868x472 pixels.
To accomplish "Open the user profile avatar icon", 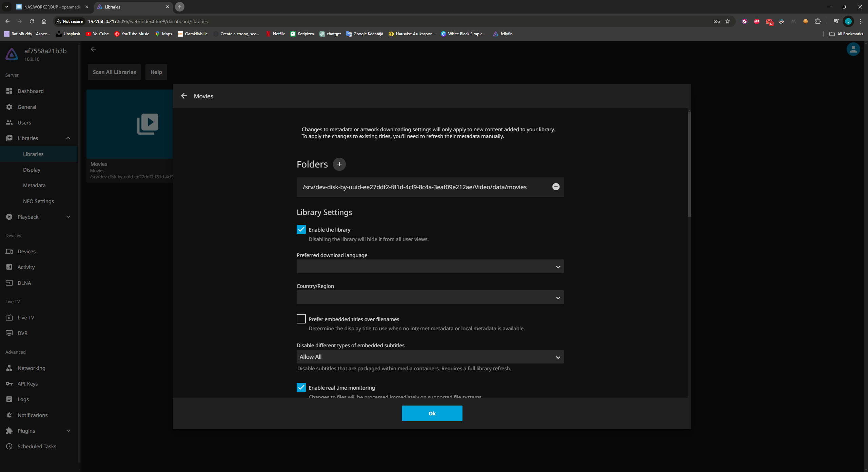I will tap(853, 50).
